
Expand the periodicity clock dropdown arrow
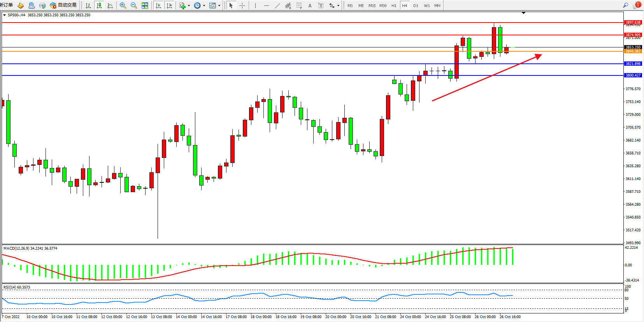pos(204,5)
